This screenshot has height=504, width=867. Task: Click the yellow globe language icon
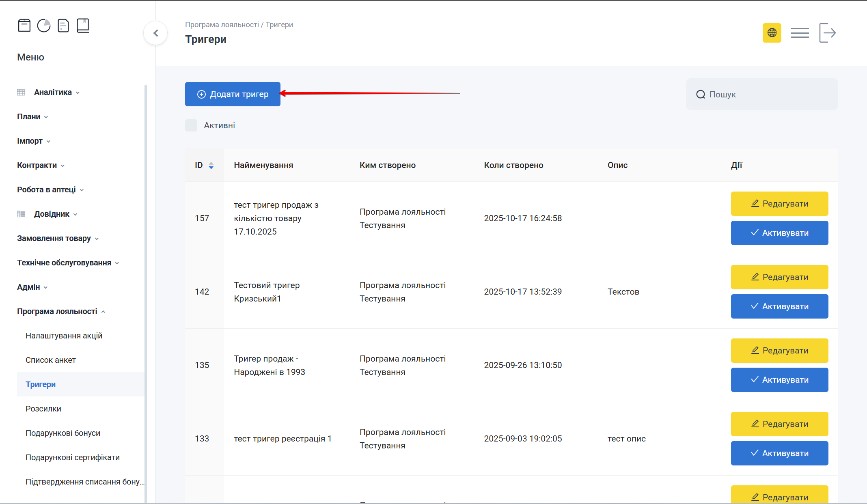click(x=772, y=33)
